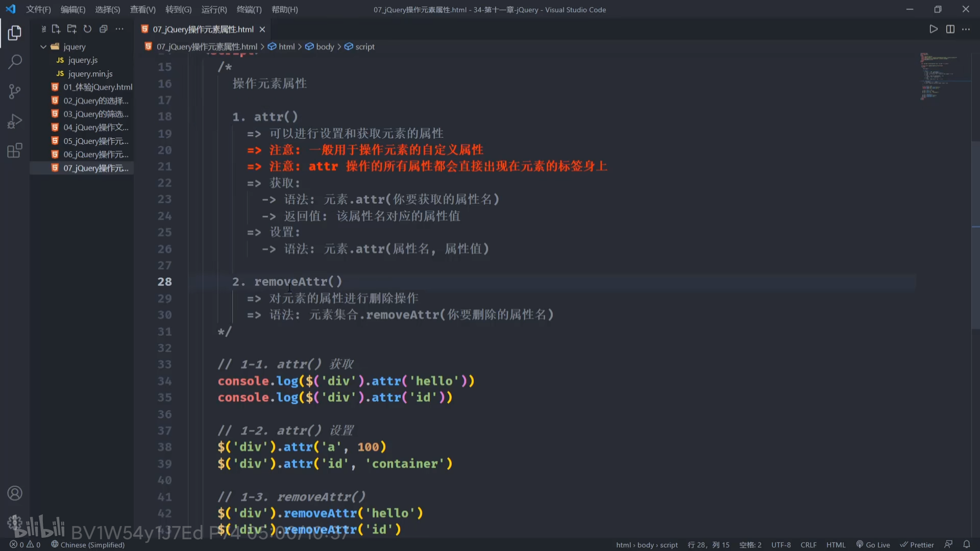This screenshot has height=551, width=980.
Task: Open the Run and Debug view
Action: click(x=15, y=121)
